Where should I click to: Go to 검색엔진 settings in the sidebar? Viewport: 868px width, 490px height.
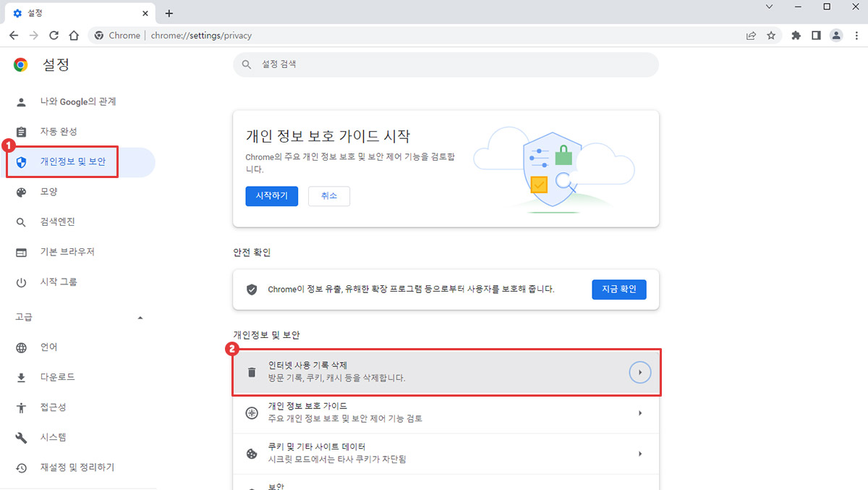click(57, 222)
